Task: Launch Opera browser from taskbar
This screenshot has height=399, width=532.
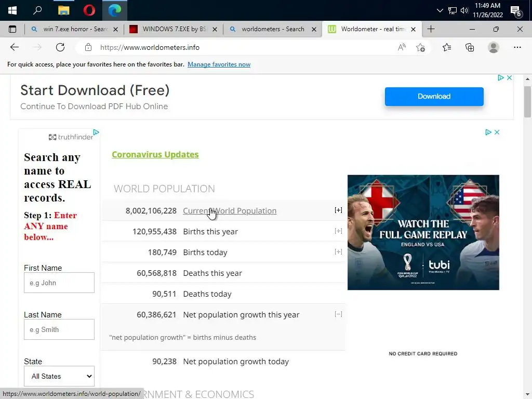Action: (89, 10)
